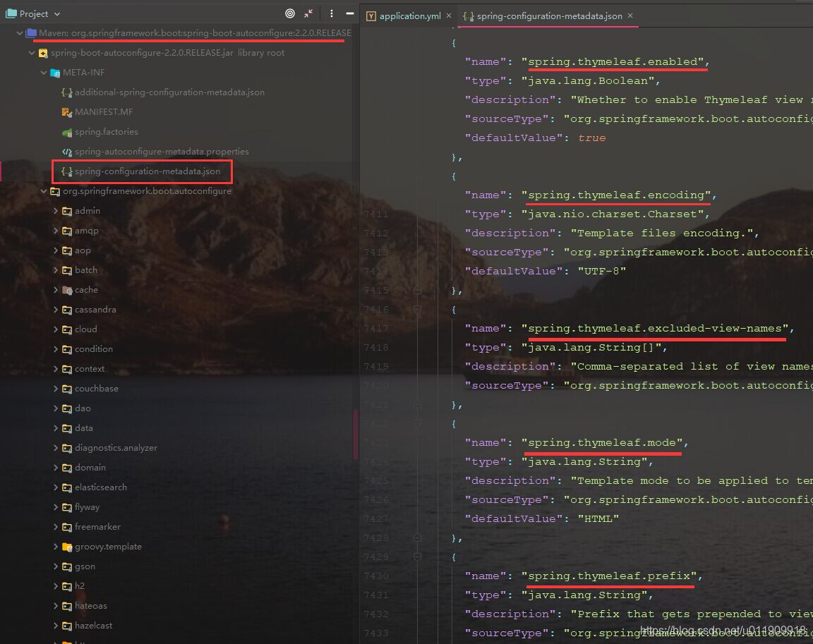
Task: Click the gson package folder icon
Action: pos(67,566)
